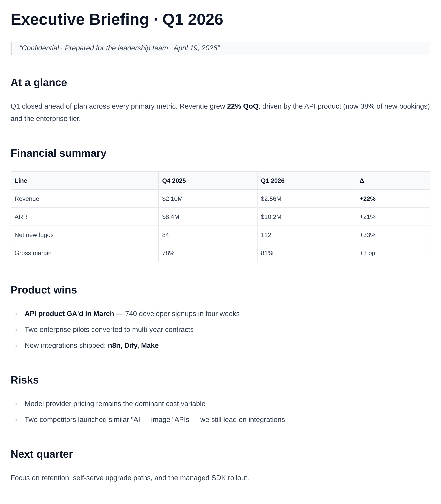Click the Confidential blockquote text

click(x=119, y=48)
